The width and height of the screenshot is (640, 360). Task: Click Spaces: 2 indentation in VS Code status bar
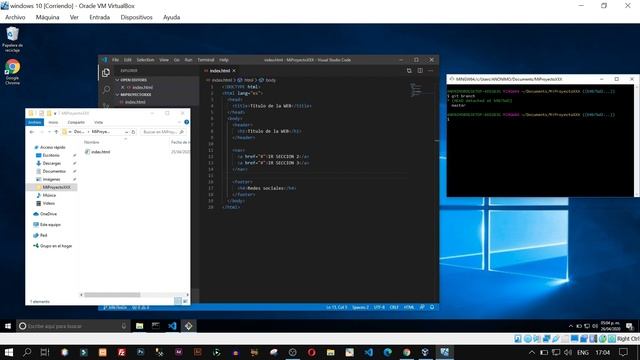360,307
